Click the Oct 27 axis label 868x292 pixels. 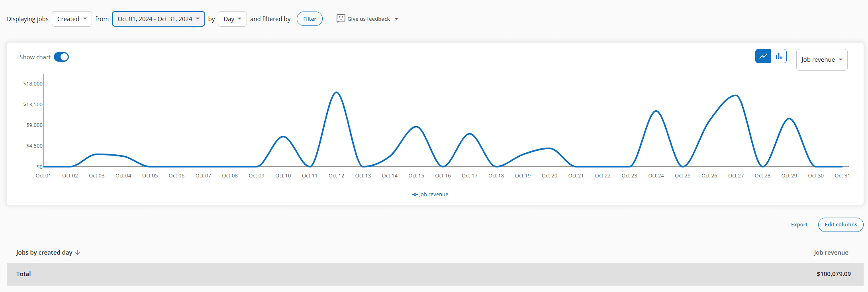pyautogui.click(x=736, y=175)
